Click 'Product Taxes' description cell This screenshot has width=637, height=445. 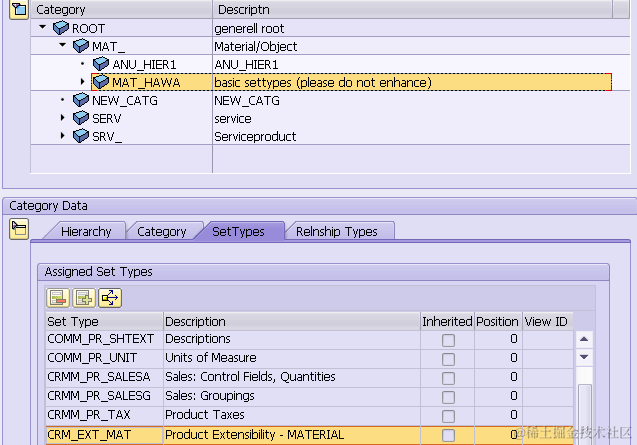(x=292, y=415)
